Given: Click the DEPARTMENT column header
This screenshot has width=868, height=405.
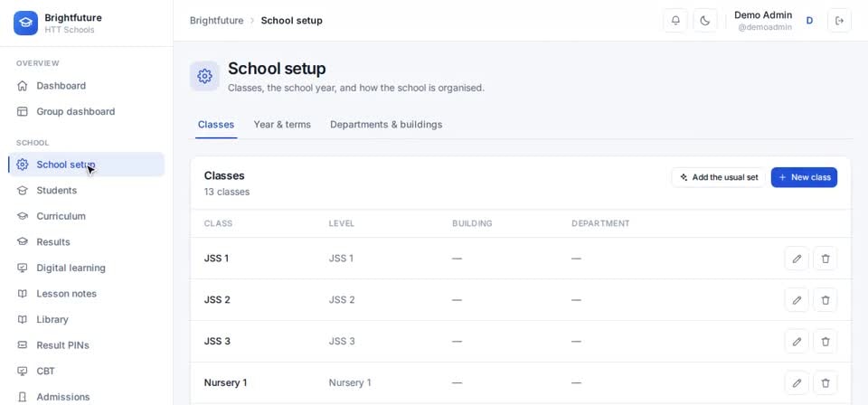Looking at the screenshot, I should (600, 223).
